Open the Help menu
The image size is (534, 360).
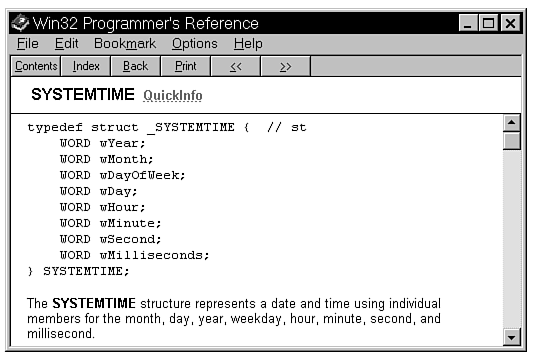248,44
